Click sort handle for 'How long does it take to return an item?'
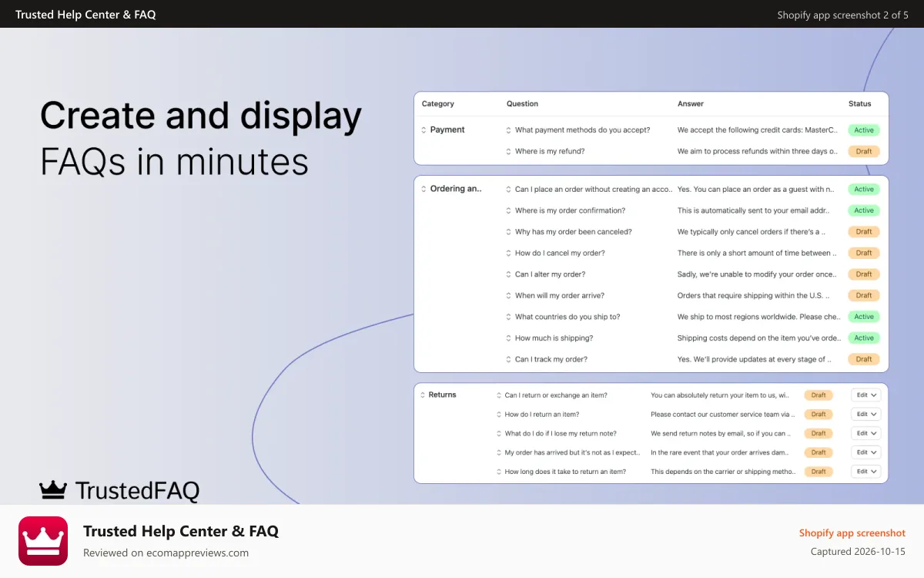This screenshot has height=578, width=924. pos(499,472)
